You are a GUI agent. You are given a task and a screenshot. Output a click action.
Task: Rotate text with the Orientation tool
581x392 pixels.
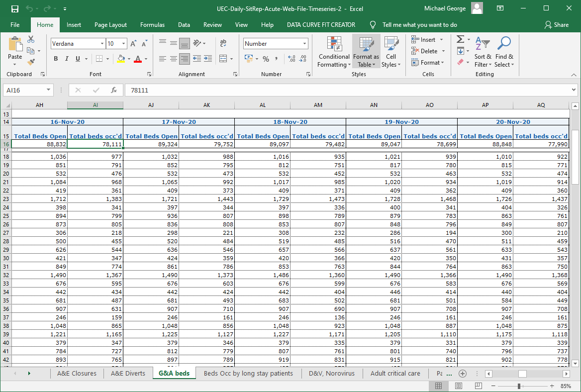tap(197, 43)
